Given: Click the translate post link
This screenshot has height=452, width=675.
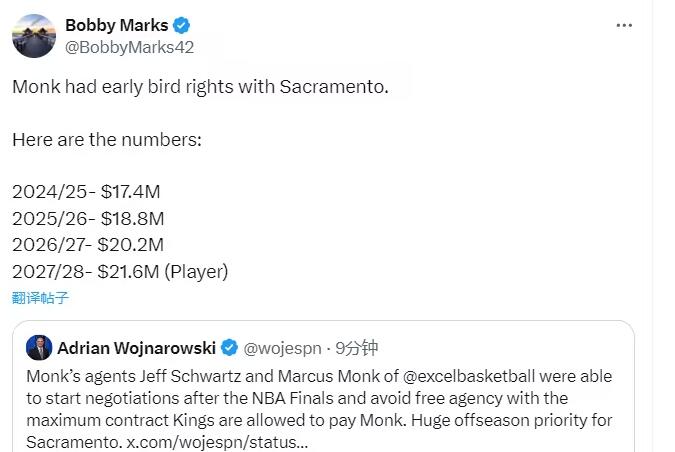Looking at the screenshot, I should click(x=40, y=298).
